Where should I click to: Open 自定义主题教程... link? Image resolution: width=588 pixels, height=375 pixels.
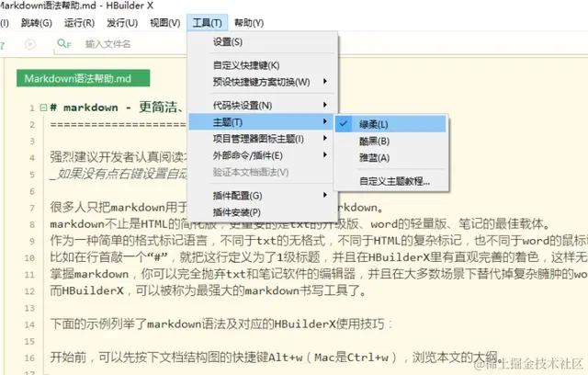(x=390, y=181)
